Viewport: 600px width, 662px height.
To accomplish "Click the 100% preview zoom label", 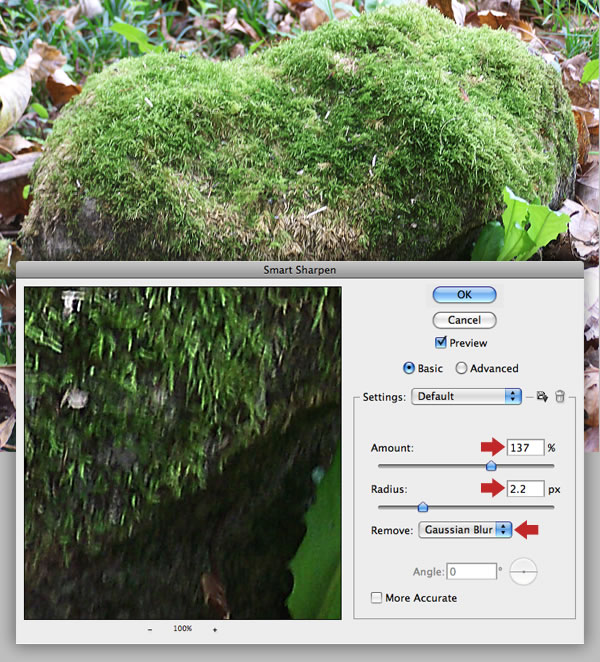I will (x=182, y=629).
